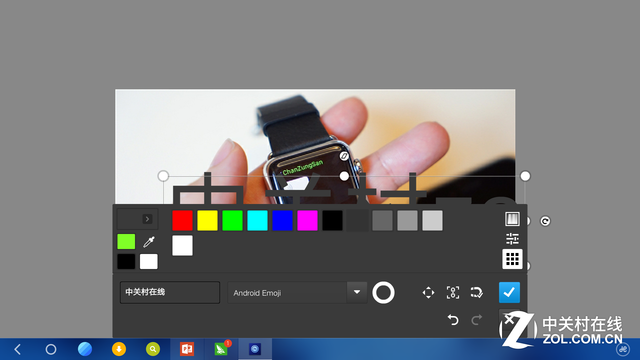This screenshot has height=360, width=640.
Task: Select the white color swatch beside black
Action: pyautogui.click(x=149, y=262)
